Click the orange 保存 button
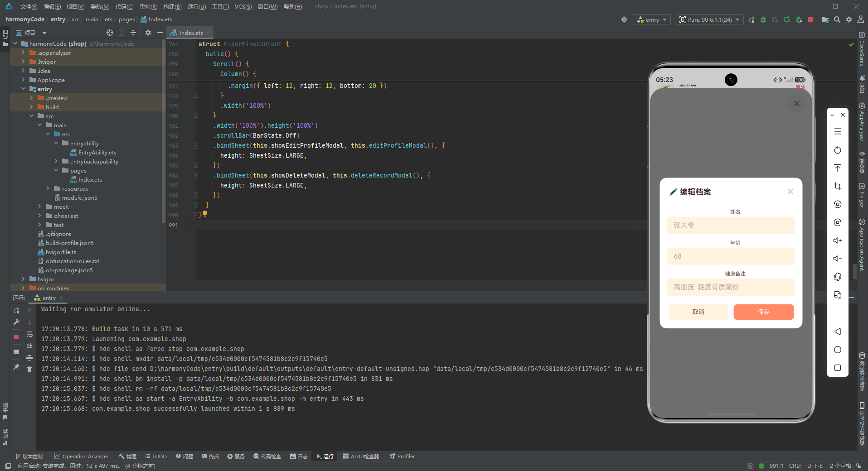The image size is (868, 471). [763, 312]
